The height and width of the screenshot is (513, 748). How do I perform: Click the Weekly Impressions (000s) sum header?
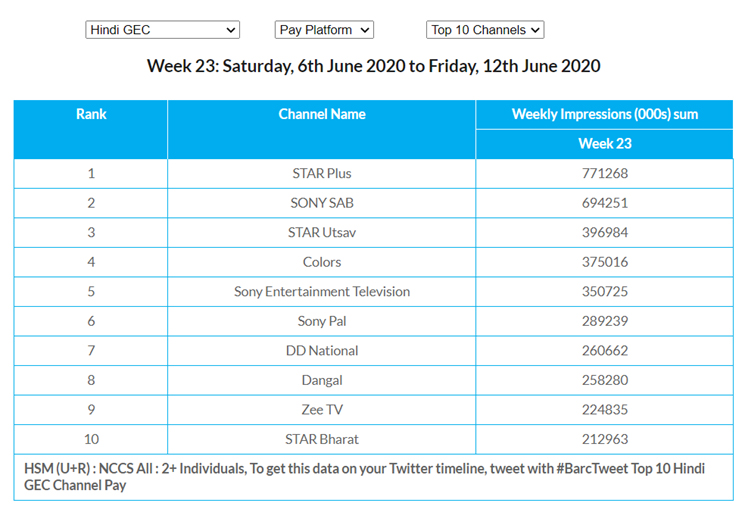click(x=605, y=114)
